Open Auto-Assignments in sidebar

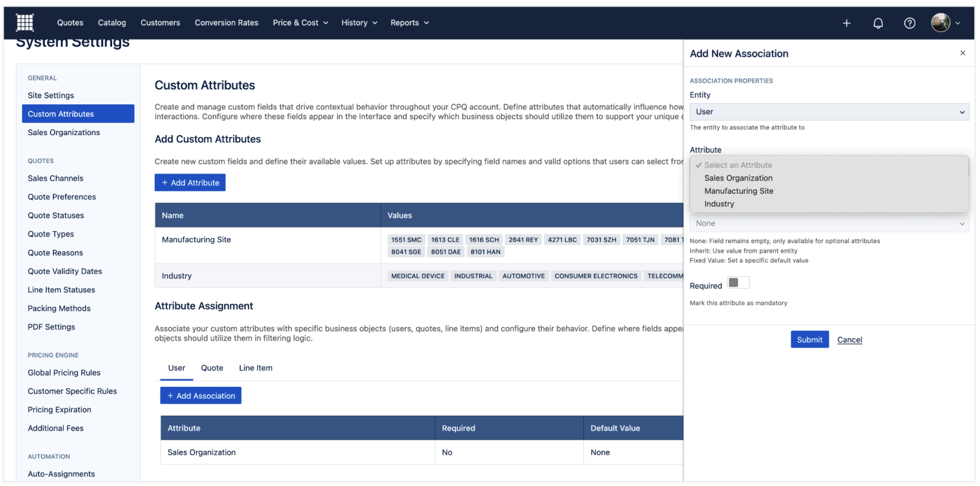pos(61,474)
